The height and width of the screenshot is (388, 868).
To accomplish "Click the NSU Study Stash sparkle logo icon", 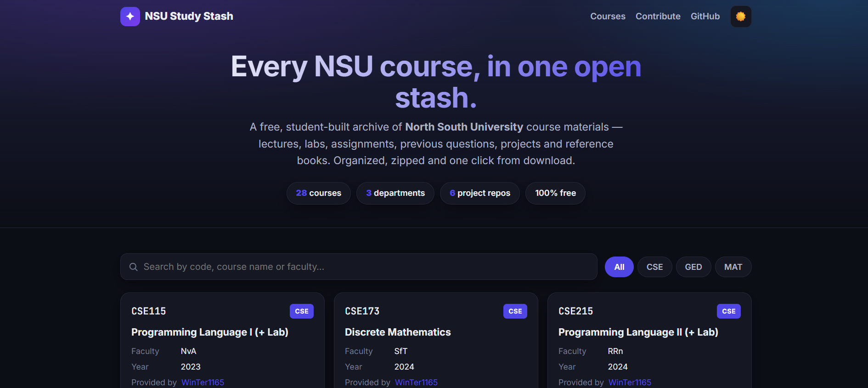I will 130,17.
